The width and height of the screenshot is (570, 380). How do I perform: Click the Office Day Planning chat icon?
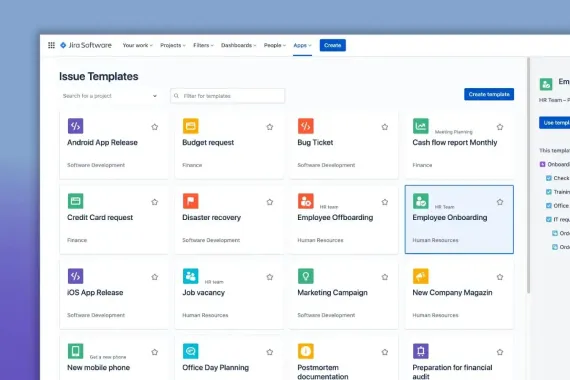click(190, 351)
